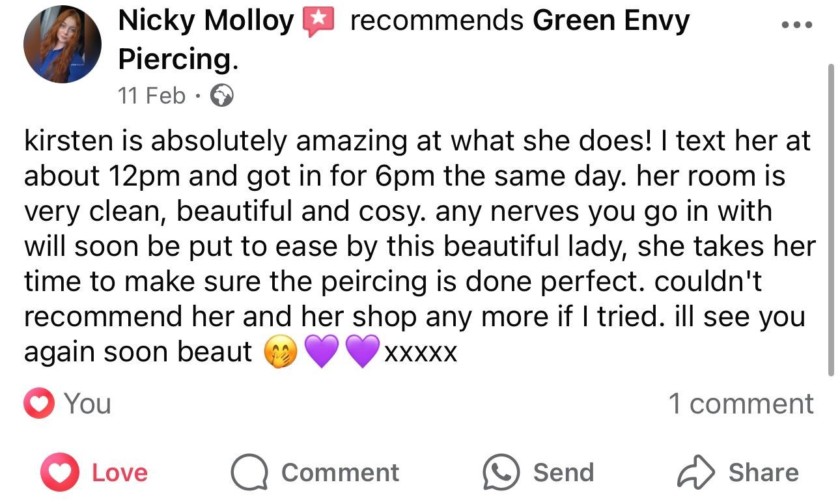Viewport: 840px width, 504px height.
Task: Open Nicky Molloy's profile name link
Action: coord(206,21)
